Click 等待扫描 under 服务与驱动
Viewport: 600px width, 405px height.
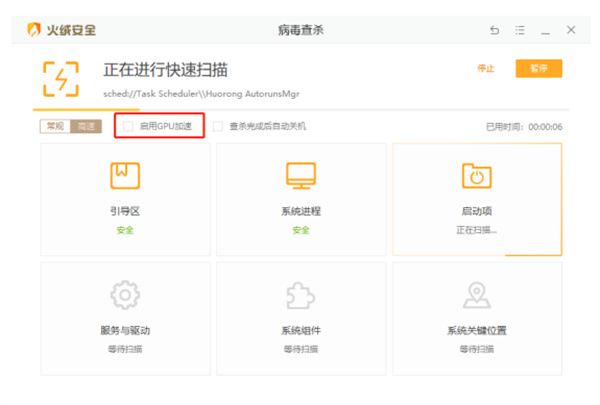[x=125, y=349]
